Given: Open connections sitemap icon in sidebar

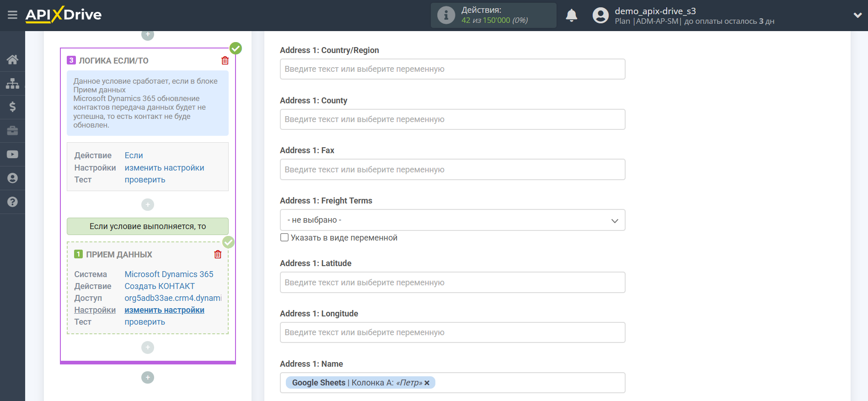Looking at the screenshot, I should 12,83.
